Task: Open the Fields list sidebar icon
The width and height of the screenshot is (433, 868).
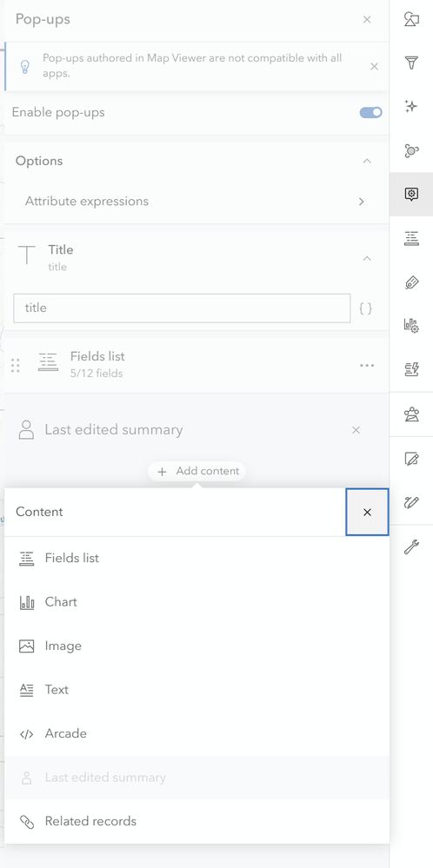Action: coord(411,238)
